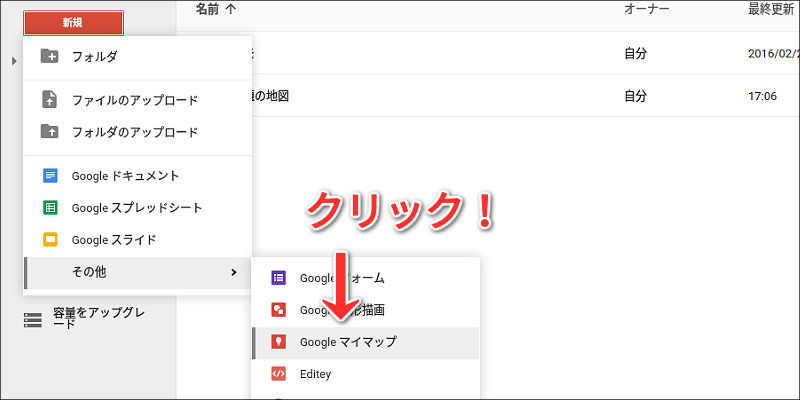The height and width of the screenshot is (400, 800).
Task: Click the オーナー column header
Action: (646, 10)
